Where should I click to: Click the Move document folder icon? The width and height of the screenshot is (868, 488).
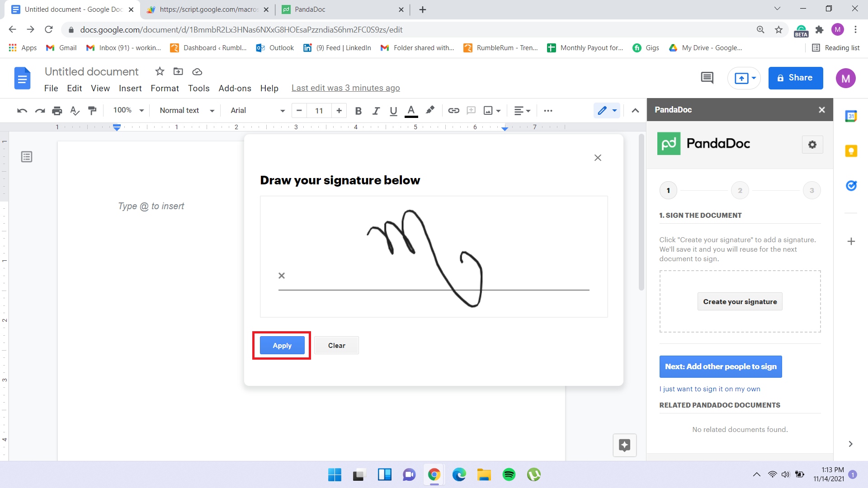pos(178,71)
